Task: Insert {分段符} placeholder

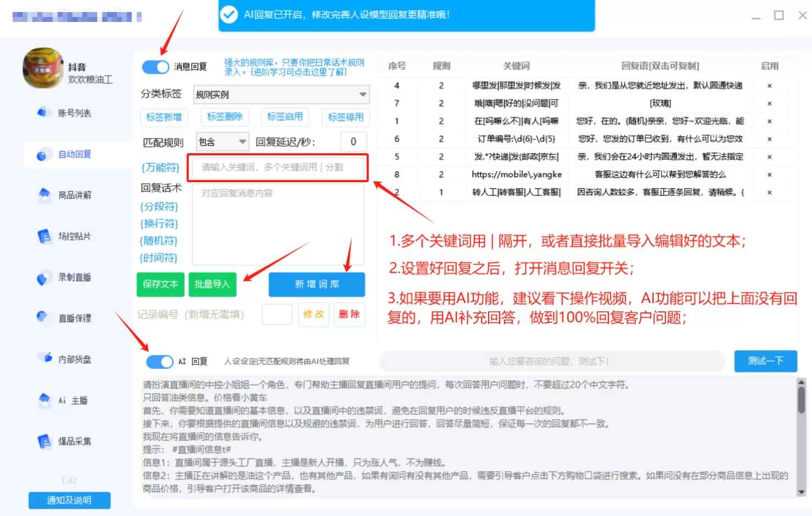Action: [159, 206]
